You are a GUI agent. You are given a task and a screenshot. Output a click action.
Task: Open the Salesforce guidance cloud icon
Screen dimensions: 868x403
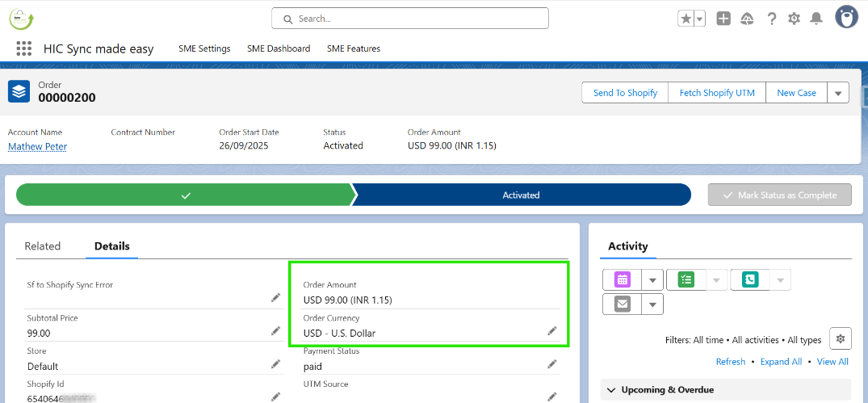(x=748, y=19)
